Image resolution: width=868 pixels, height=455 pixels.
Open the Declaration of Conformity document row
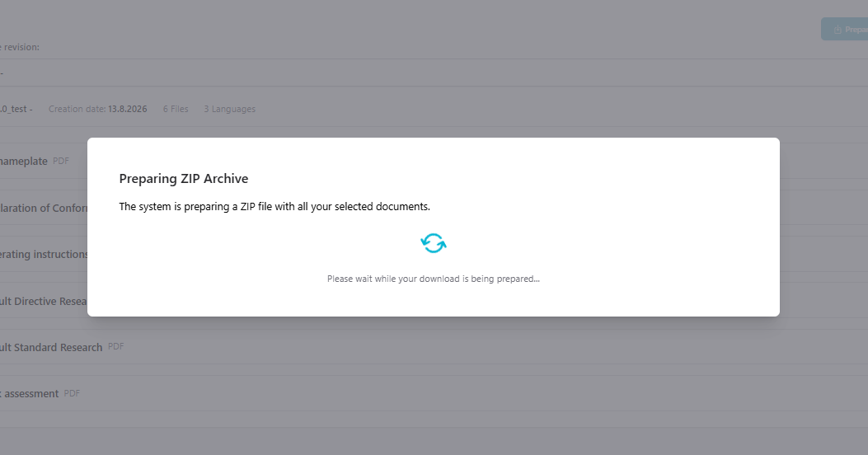44,208
